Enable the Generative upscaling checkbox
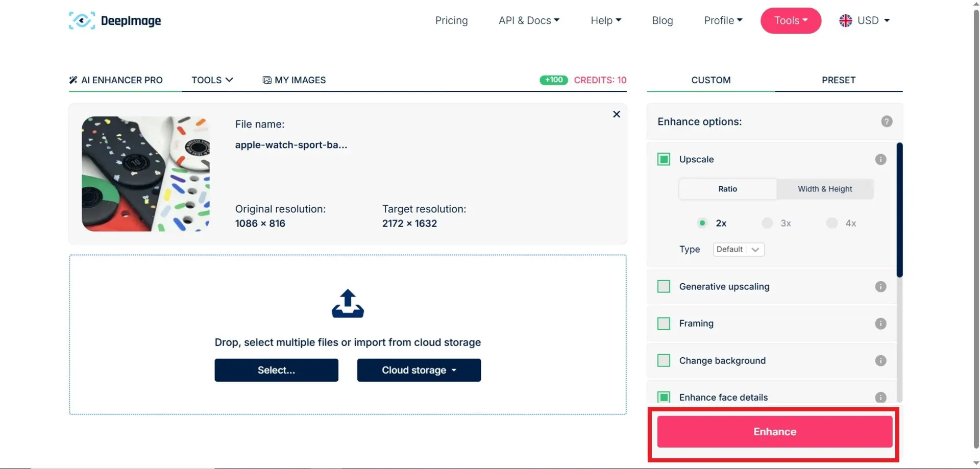 [664, 286]
